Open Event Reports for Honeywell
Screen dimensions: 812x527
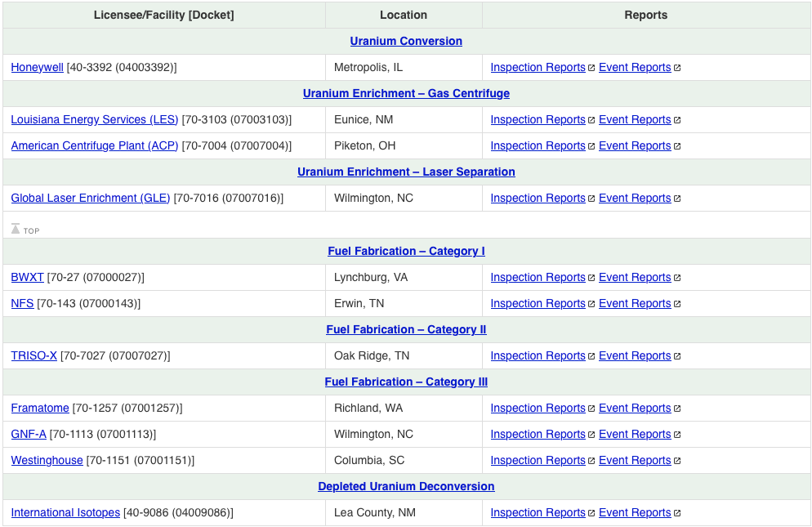pos(635,67)
